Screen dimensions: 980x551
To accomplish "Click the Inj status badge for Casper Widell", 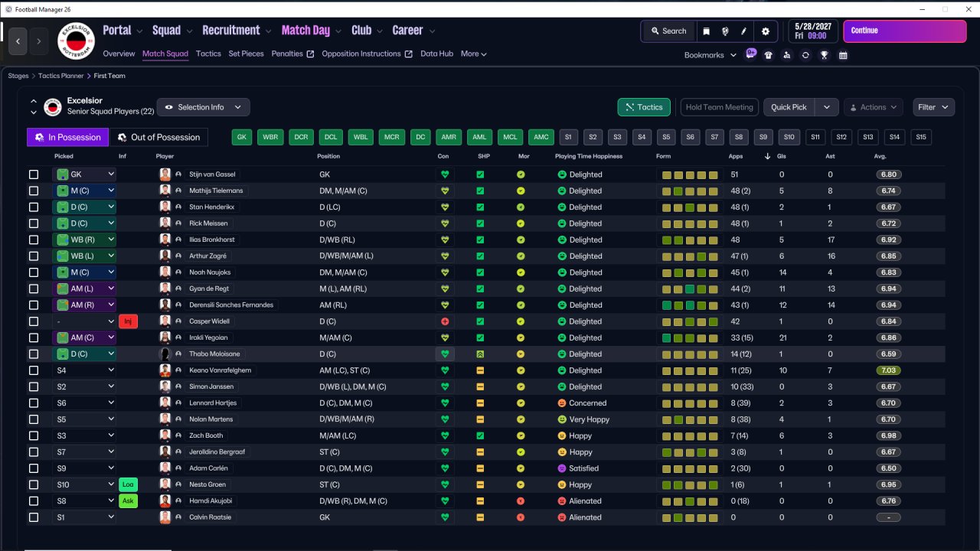I will (x=128, y=321).
